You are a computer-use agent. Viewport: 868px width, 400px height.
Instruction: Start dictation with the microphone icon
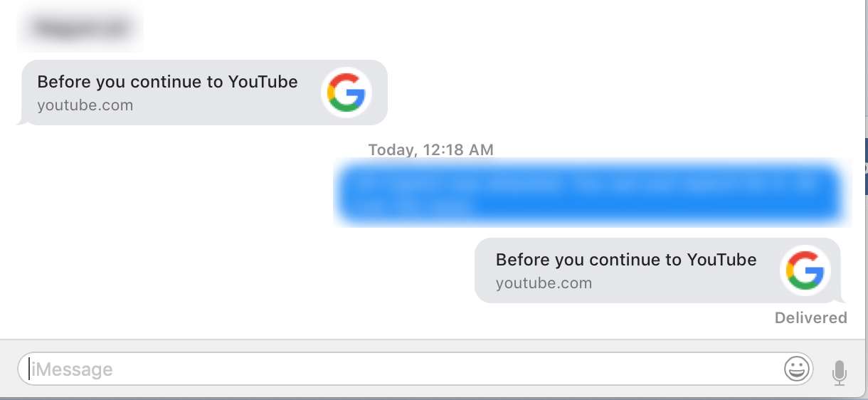coord(840,372)
